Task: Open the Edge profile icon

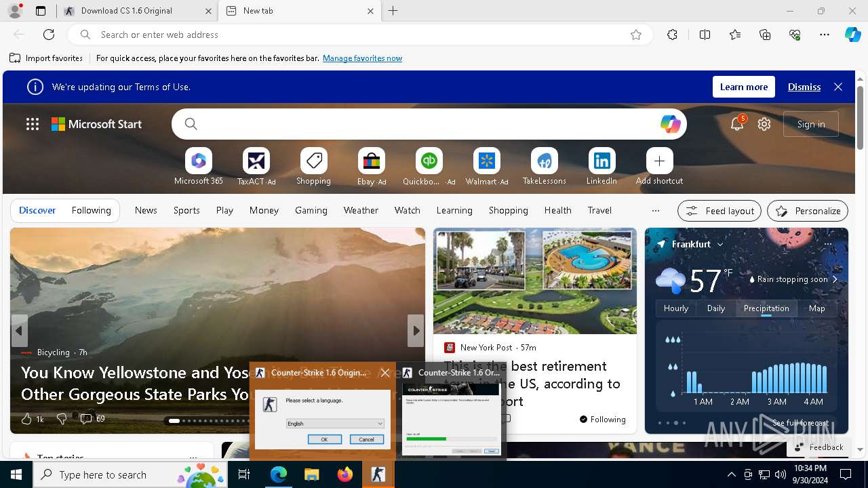Action: pos(15,11)
